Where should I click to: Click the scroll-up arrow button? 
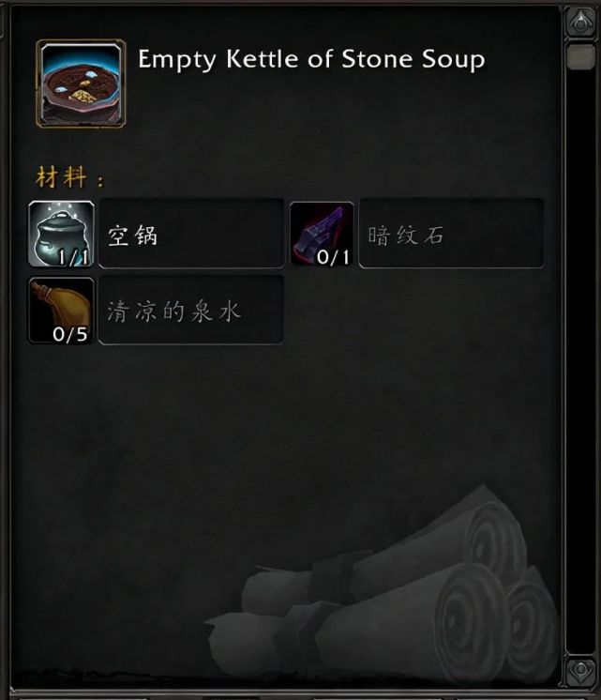[x=580, y=21]
